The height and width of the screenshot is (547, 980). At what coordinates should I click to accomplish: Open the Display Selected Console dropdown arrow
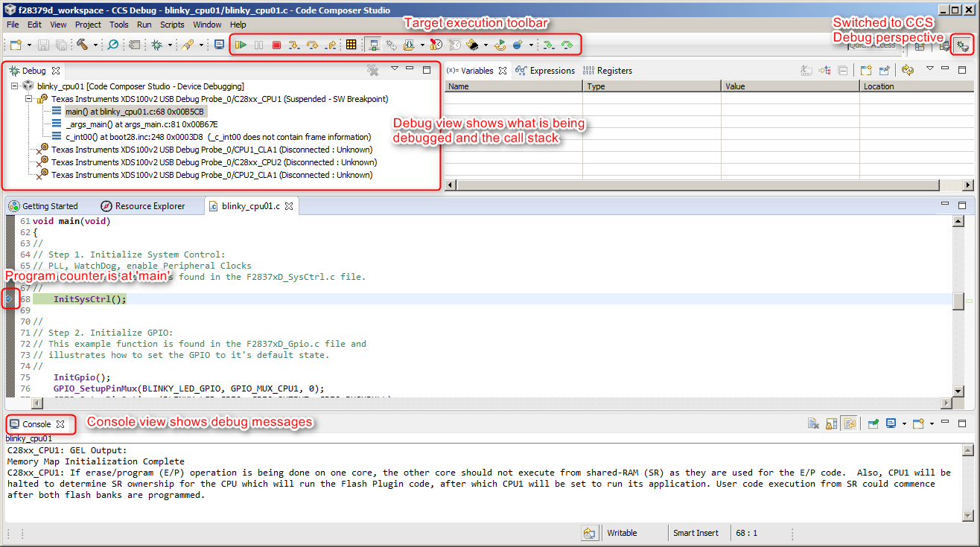[904, 424]
